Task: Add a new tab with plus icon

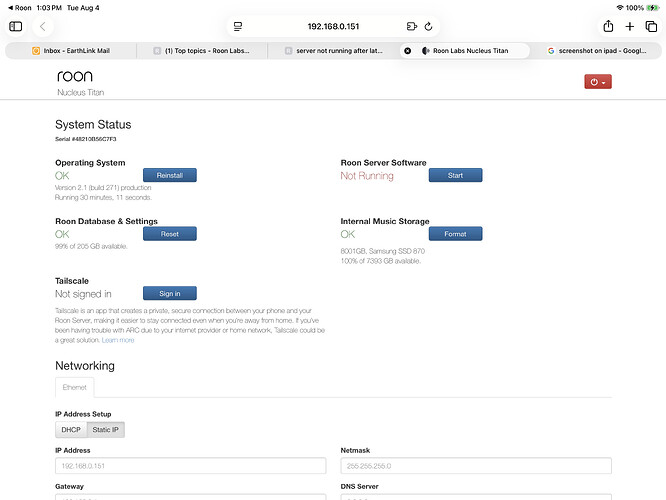Action: (x=630, y=26)
